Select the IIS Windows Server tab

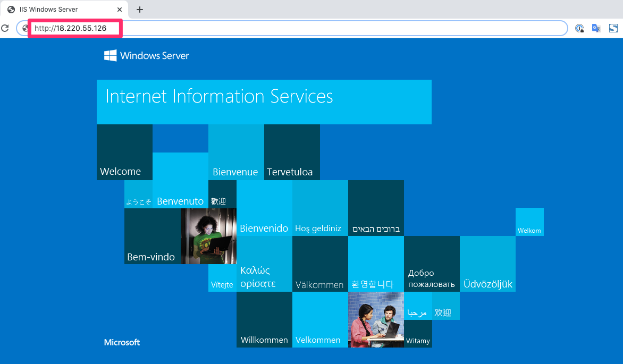[x=64, y=10]
